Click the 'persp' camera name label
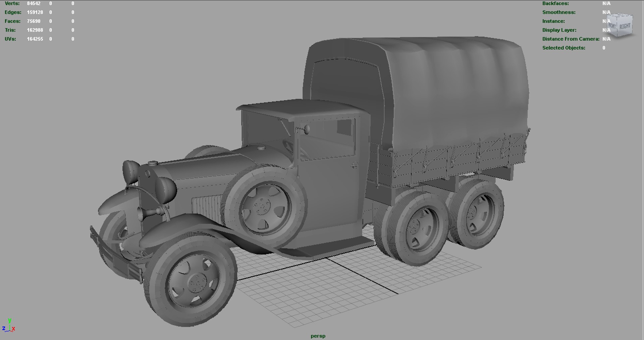The image size is (644, 340). coord(318,336)
